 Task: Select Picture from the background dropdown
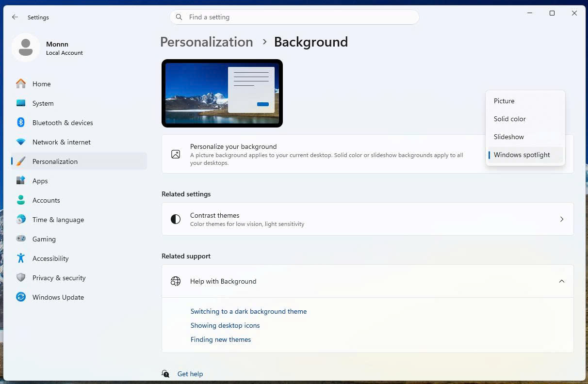525,101
